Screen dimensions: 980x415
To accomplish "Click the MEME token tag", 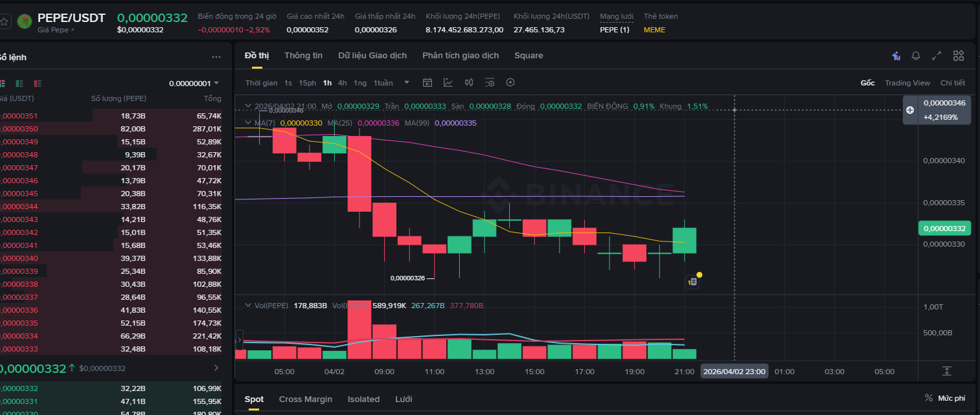I will click(654, 30).
